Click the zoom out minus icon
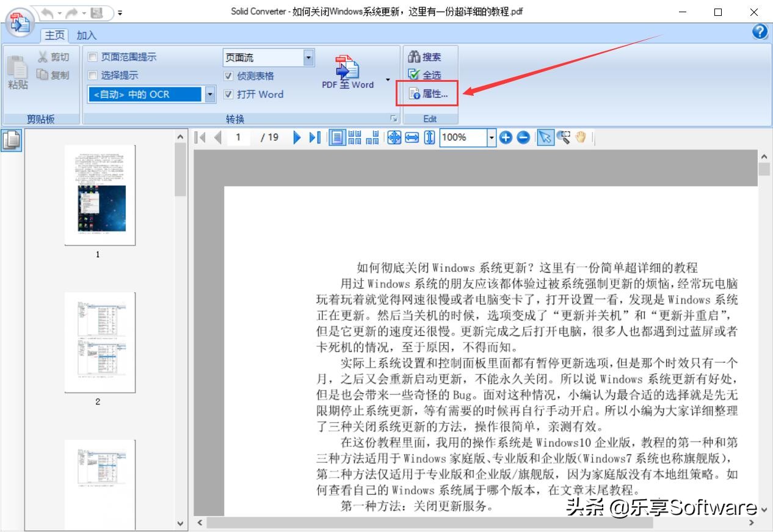 tap(523, 137)
